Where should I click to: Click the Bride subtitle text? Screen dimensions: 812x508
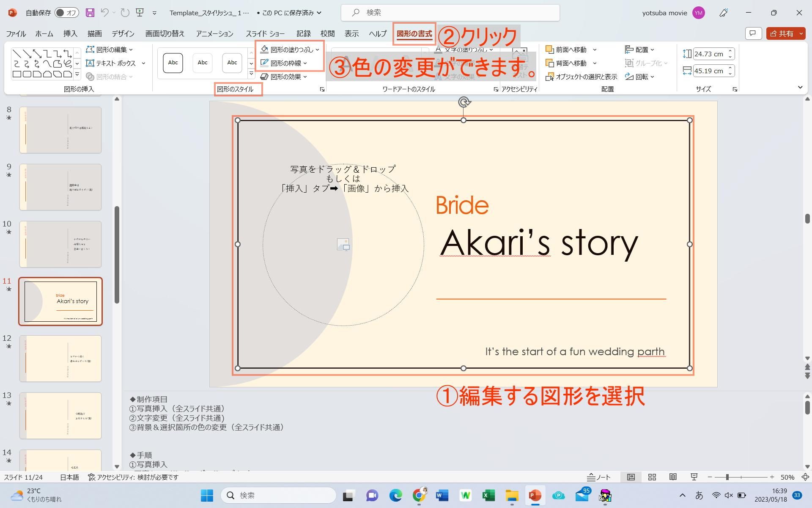tap(462, 205)
